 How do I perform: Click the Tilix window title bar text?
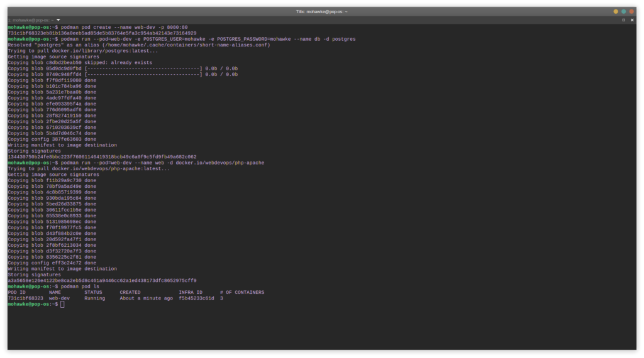(x=321, y=11)
